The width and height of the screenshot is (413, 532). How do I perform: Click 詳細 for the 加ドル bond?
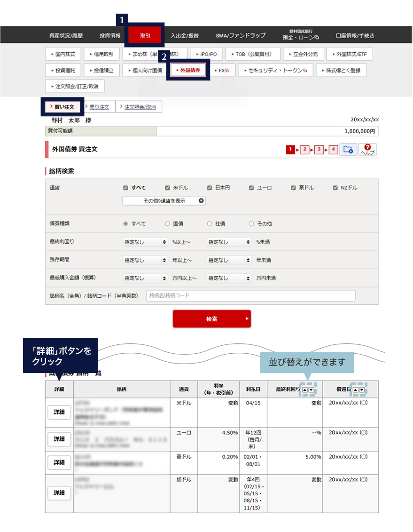[59, 493]
